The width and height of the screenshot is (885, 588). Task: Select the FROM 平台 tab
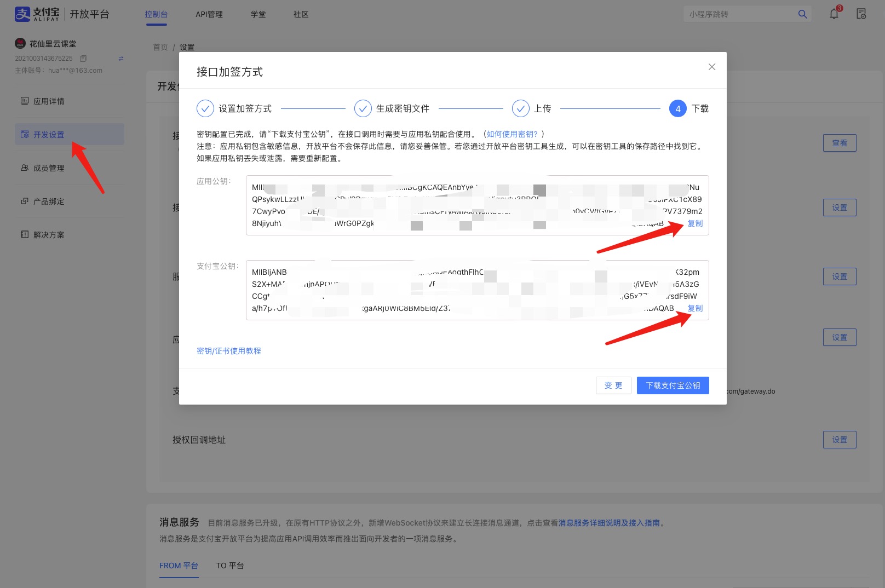pyautogui.click(x=179, y=566)
